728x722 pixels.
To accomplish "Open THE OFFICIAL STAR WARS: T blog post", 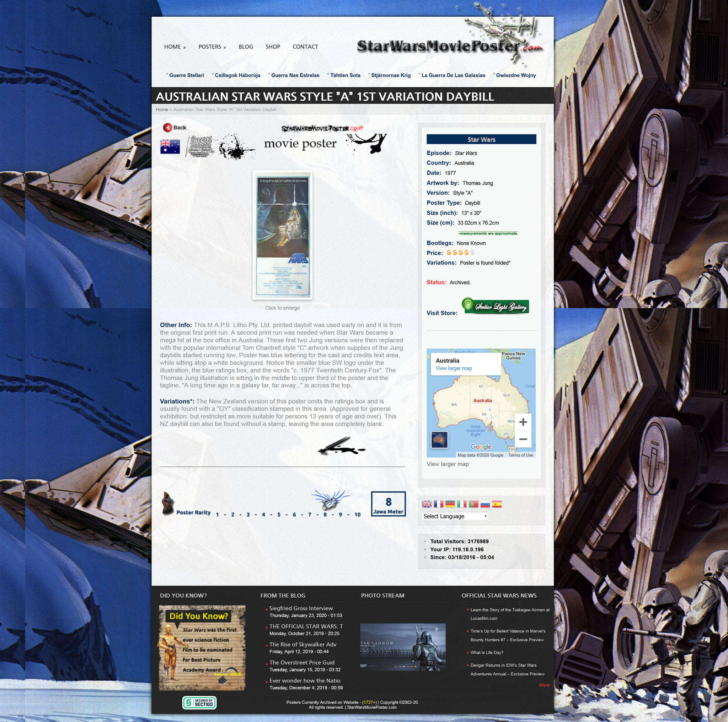I will click(x=306, y=626).
